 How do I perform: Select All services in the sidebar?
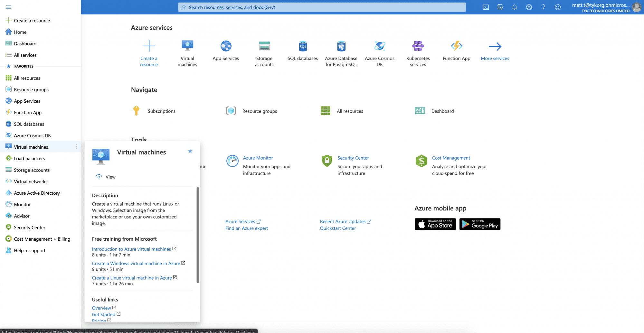tap(25, 55)
